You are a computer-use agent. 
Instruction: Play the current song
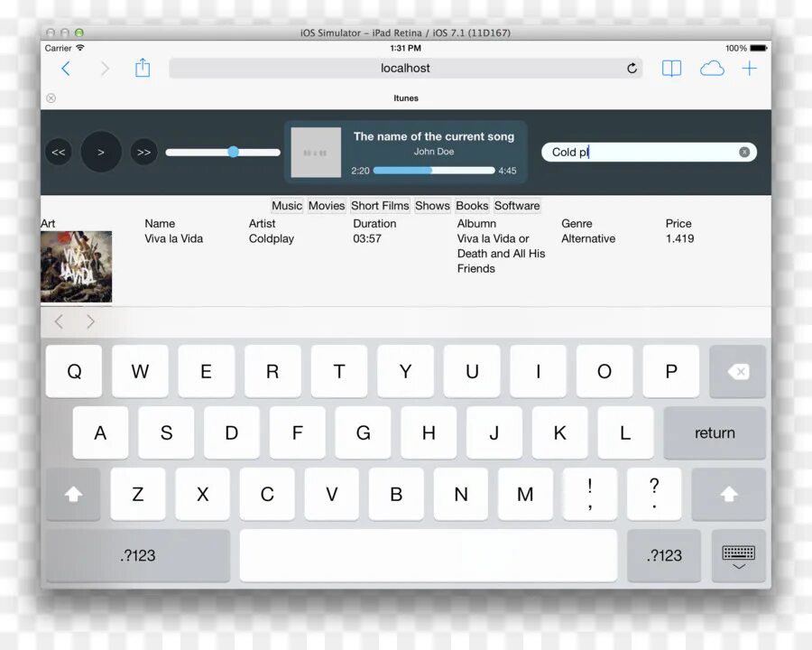click(x=101, y=152)
